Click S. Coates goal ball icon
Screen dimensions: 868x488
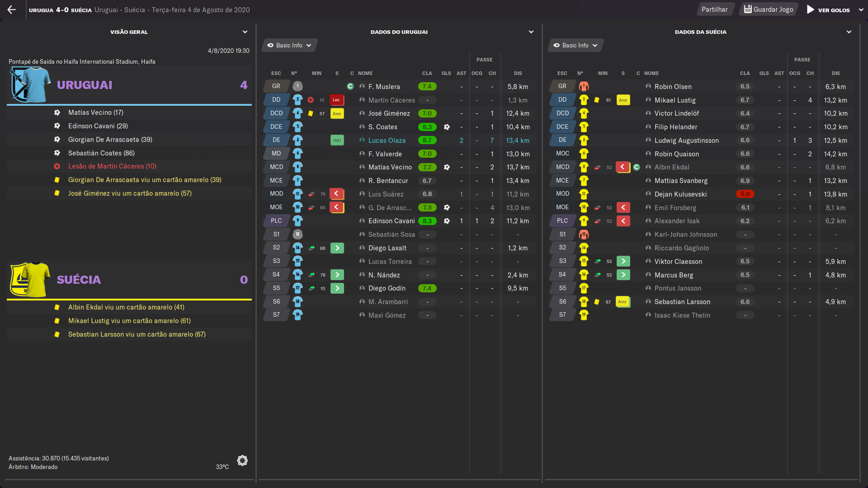click(x=447, y=127)
